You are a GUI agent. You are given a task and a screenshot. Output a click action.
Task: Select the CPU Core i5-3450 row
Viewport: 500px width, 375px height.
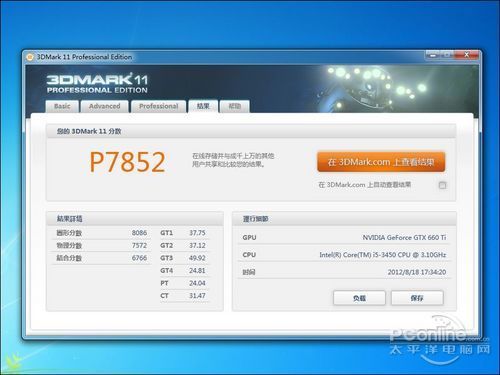344,255
